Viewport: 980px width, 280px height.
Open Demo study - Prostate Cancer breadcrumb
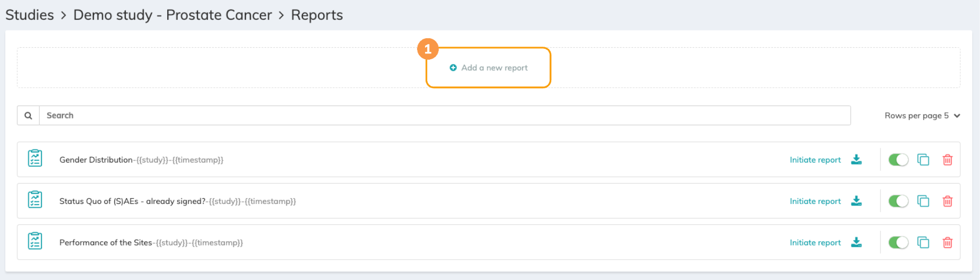(172, 15)
